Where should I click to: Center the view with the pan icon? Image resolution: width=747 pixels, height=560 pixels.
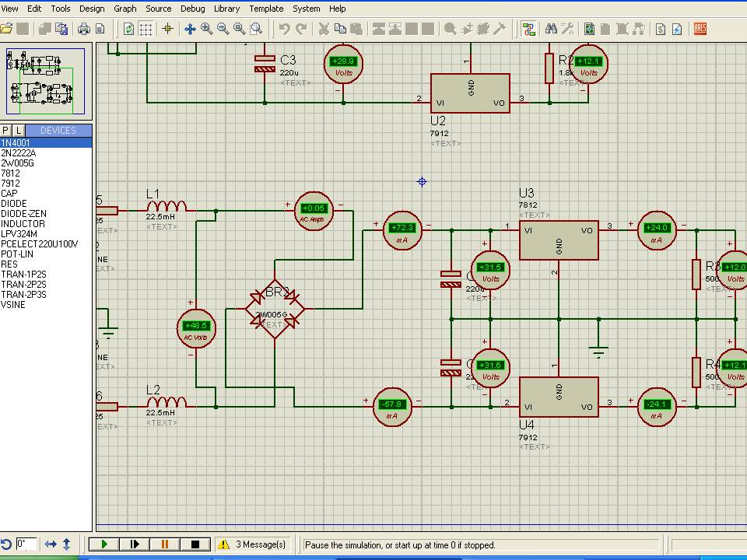pos(189,29)
